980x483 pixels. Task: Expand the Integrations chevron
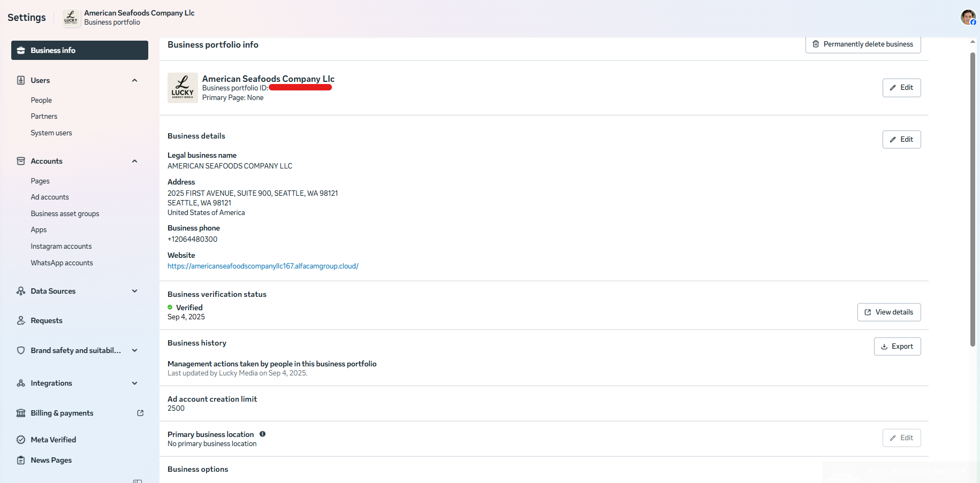click(134, 383)
